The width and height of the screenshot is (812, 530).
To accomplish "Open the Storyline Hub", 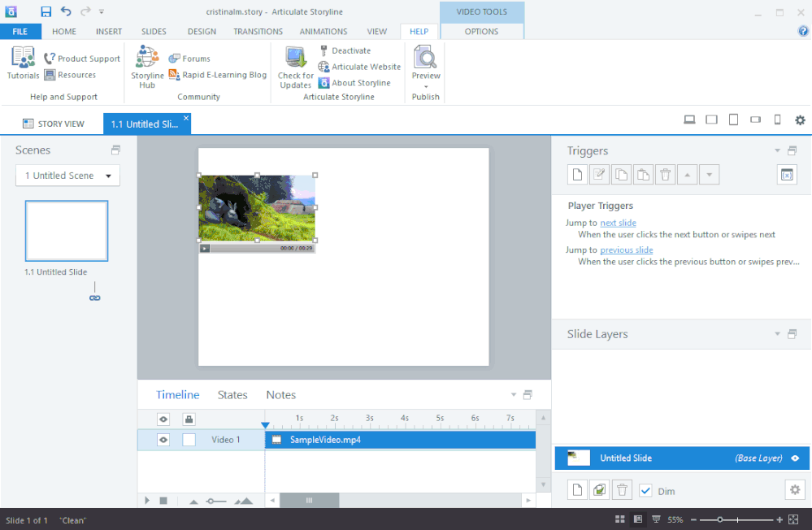I will tap(147, 65).
